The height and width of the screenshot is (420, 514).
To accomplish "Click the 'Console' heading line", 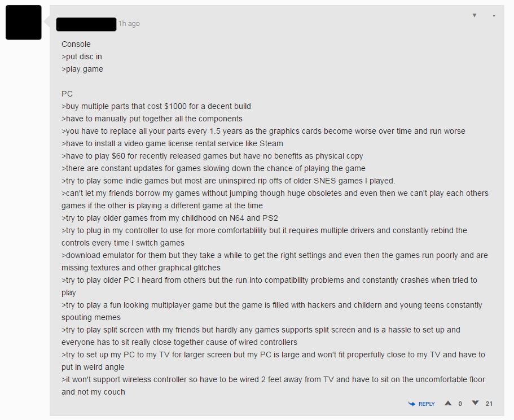I will (76, 44).
